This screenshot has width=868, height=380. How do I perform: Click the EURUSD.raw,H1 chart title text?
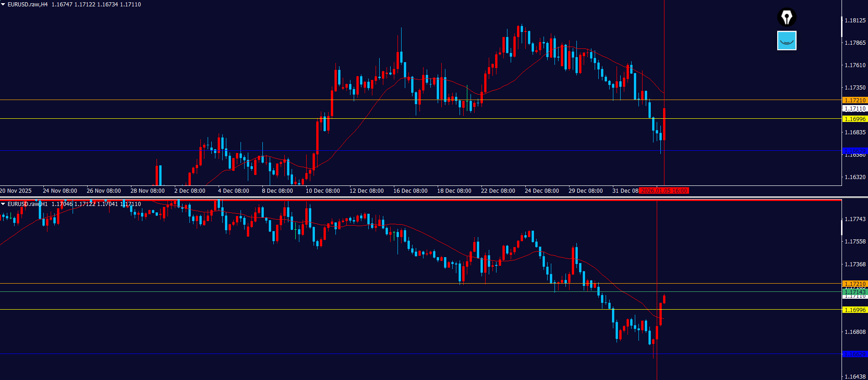tap(27, 204)
